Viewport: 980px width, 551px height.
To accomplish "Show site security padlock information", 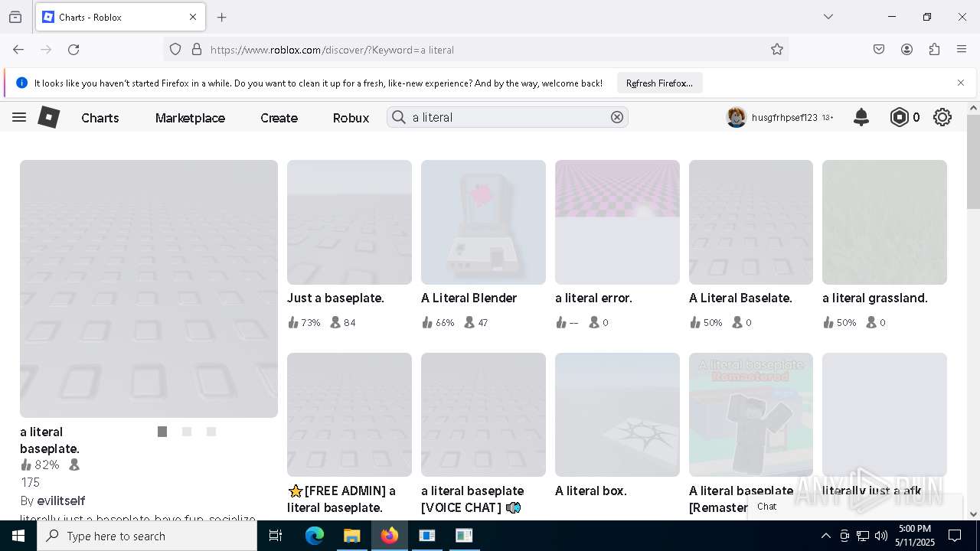I will click(x=197, y=50).
